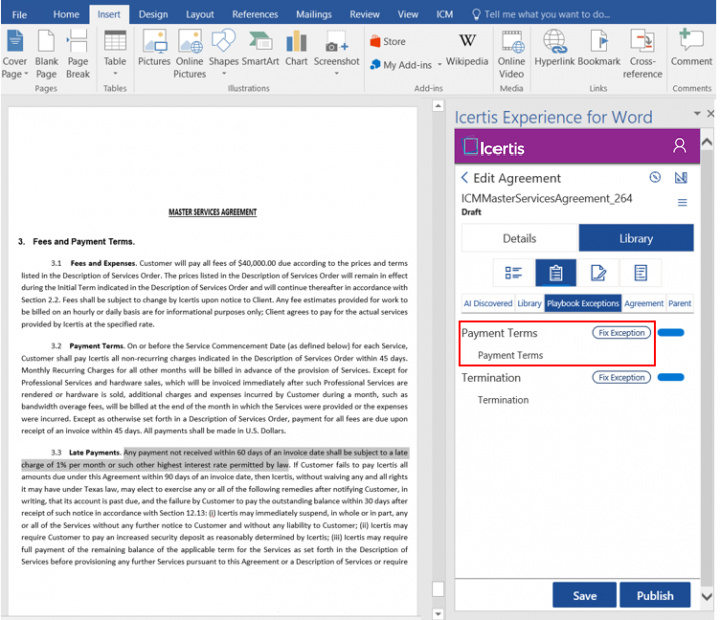Open the Layout ribbon tab
The image size is (720, 620).
[x=200, y=15]
